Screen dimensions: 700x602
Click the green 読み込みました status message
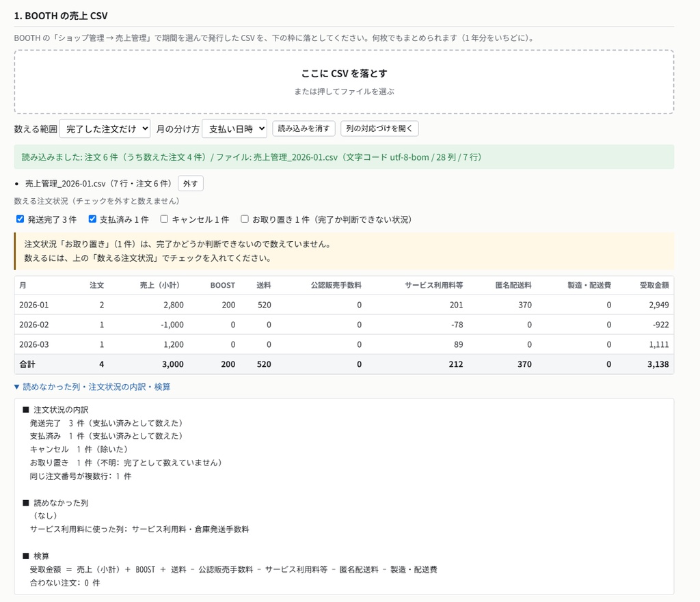[344, 157]
